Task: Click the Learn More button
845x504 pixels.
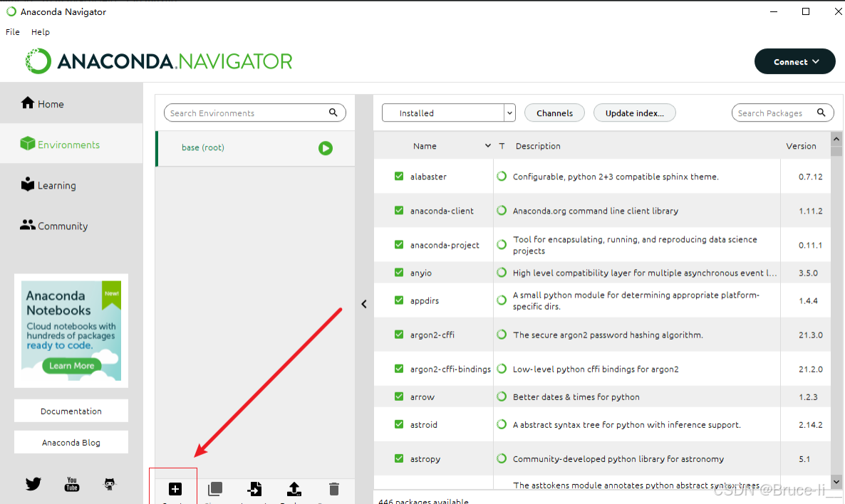Action: (72, 366)
